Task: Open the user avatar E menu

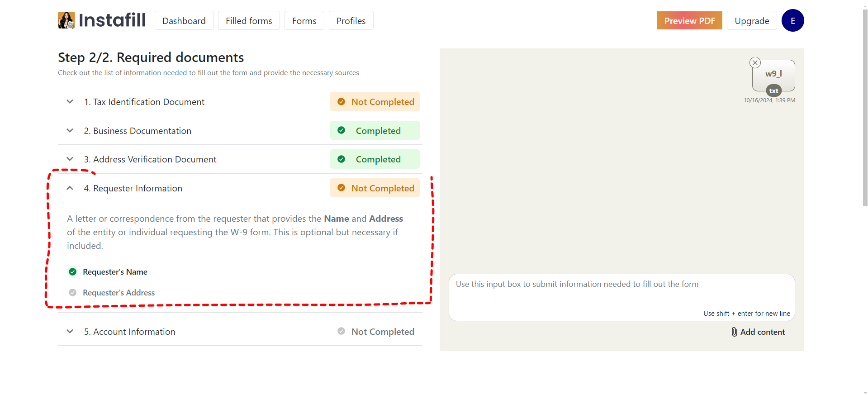Action: [793, 20]
